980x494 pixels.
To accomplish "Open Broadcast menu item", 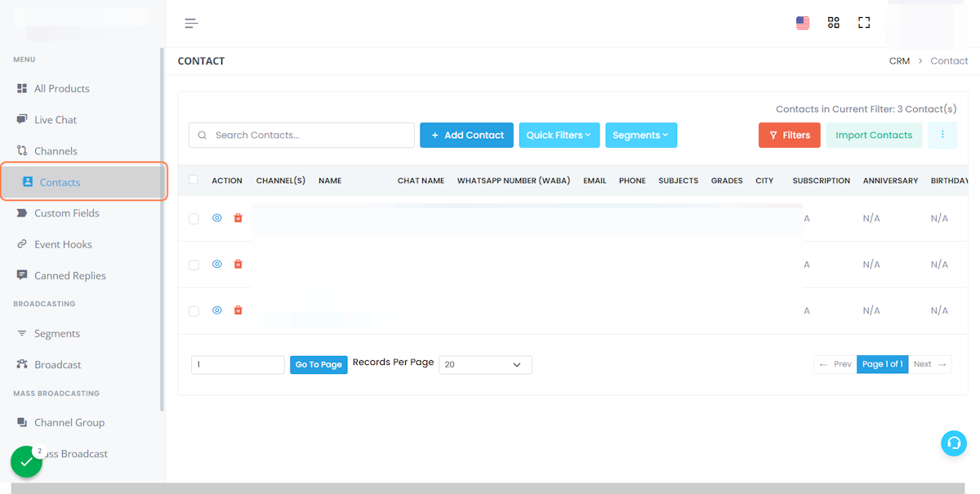I will (x=58, y=364).
